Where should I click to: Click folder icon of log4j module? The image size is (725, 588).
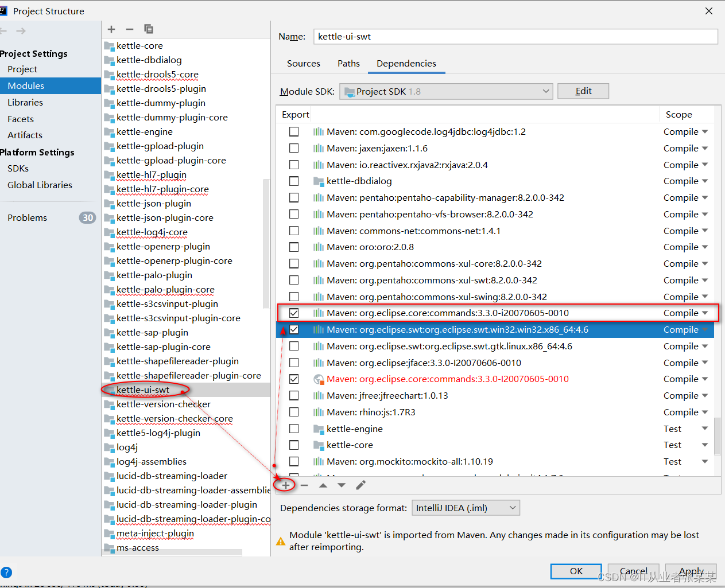point(109,447)
